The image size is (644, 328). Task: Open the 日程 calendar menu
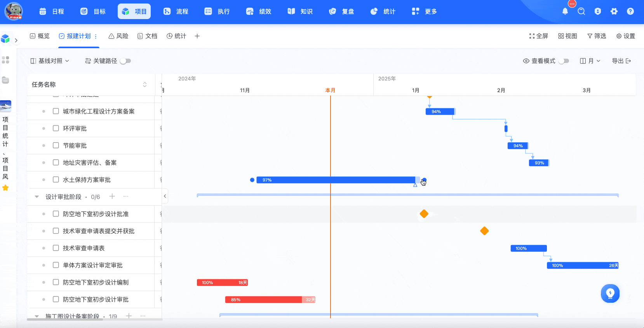tap(52, 12)
